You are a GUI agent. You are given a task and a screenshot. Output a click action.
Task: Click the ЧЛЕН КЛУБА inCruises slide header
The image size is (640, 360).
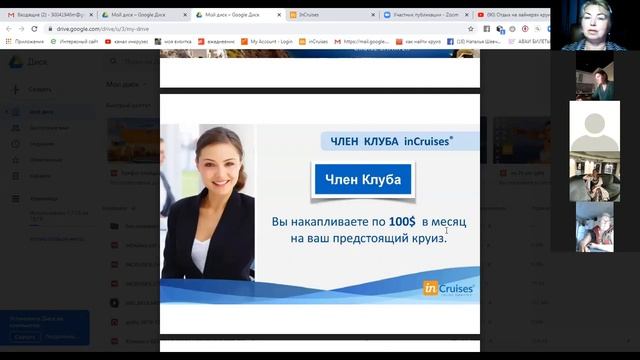pyautogui.click(x=400, y=141)
